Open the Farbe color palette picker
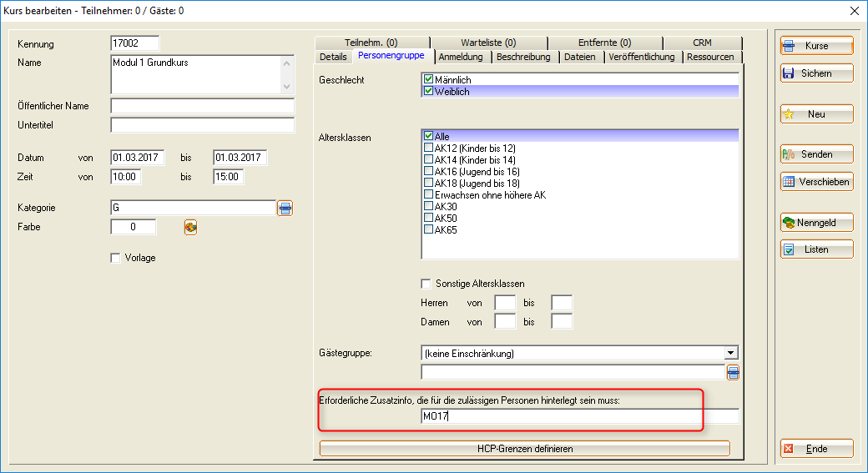Image resolution: width=868 pixels, height=473 pixels. coord(190,227)
